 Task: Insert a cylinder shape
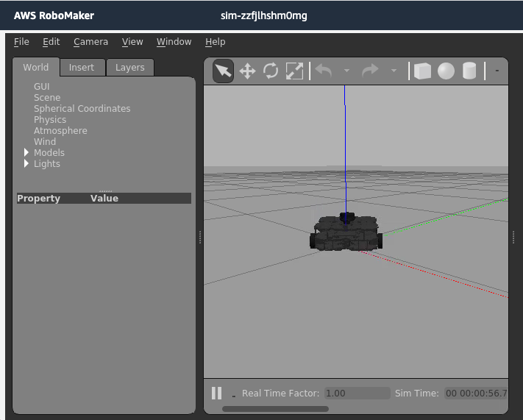469,71
